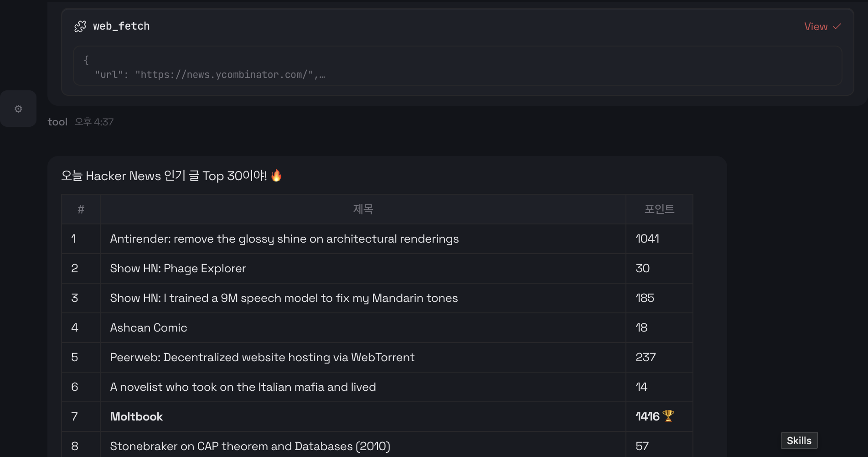Click the 1416 points value
The height and width of the screenshot is (457, 868).
647,416
